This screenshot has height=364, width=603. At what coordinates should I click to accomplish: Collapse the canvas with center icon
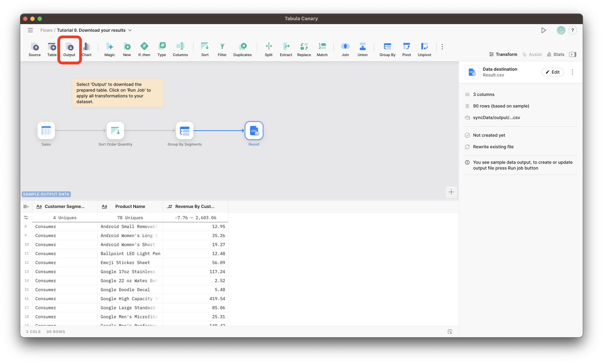451,192
